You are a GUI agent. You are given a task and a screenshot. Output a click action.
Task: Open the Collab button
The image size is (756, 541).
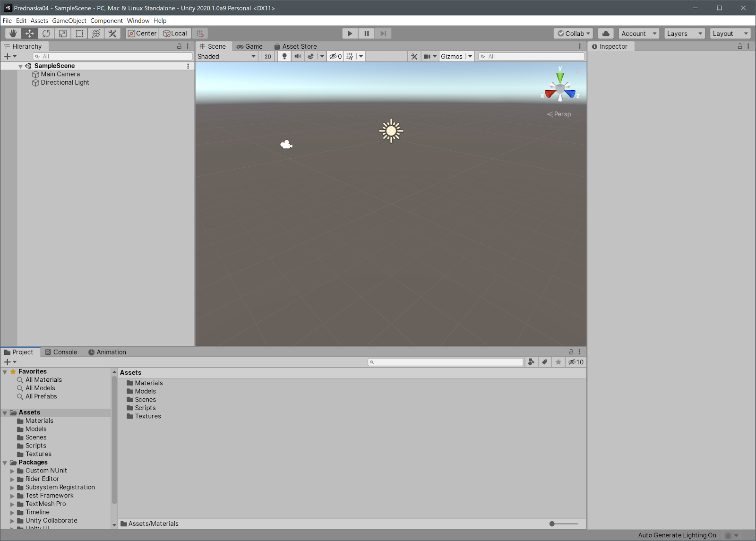[574, 34]
